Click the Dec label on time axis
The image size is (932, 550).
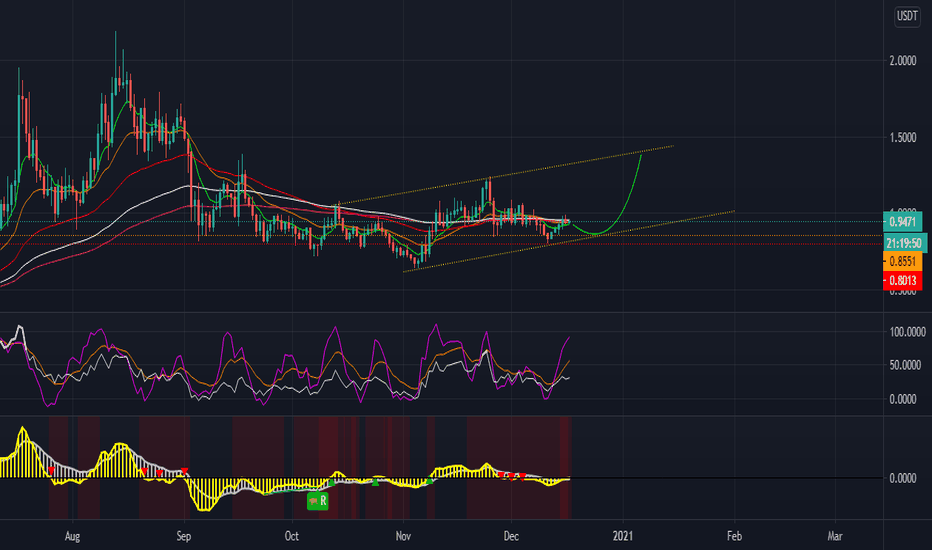(x=511, y=536)
